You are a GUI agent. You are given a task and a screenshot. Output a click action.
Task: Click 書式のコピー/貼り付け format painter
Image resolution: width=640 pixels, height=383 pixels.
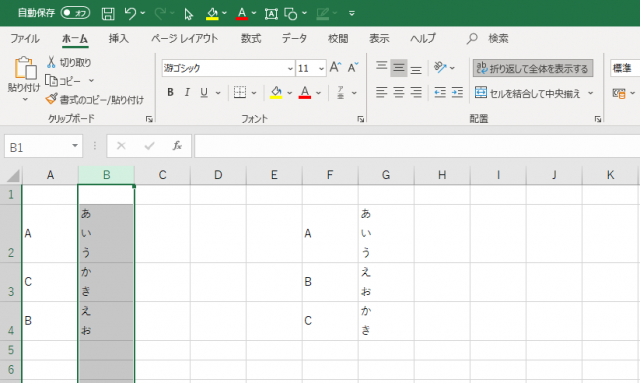(95, 100)
